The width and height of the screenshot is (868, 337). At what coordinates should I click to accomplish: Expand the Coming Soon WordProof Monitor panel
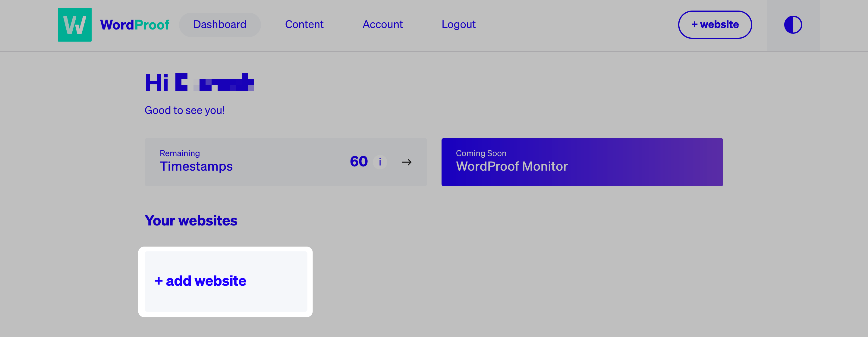(x=581, y=162)
